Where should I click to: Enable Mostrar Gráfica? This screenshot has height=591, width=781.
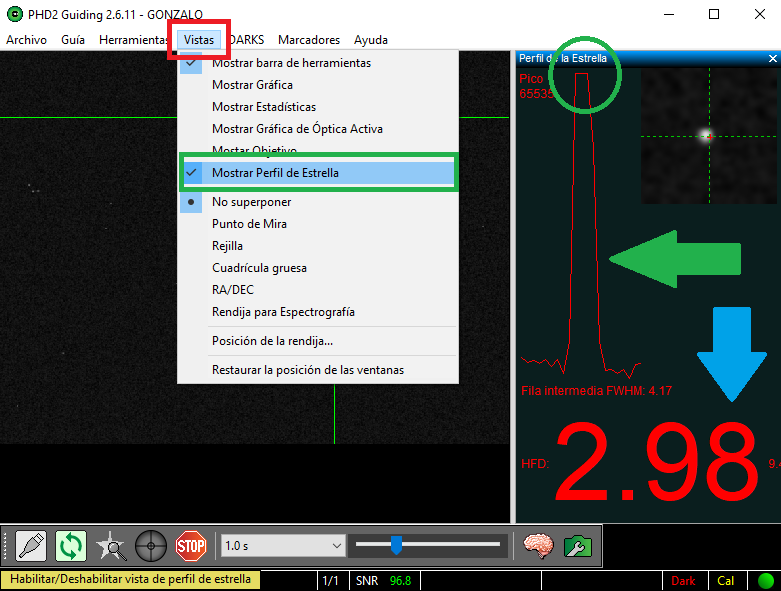coord(318,85)
